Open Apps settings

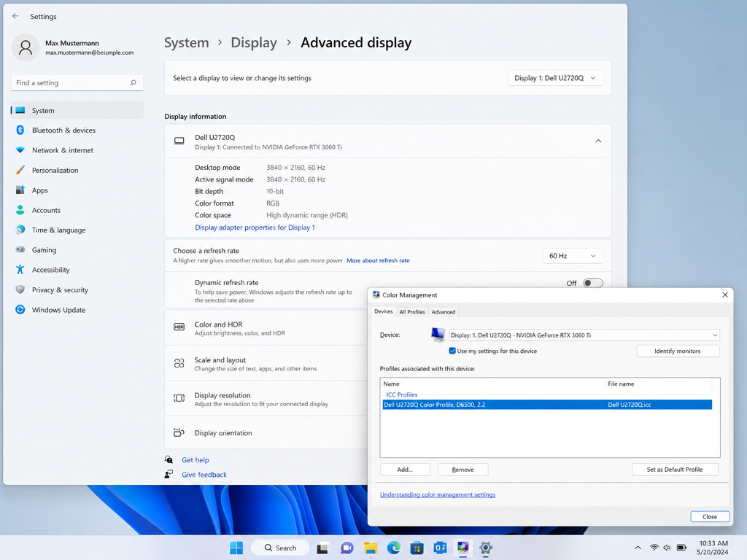[77, 190]
